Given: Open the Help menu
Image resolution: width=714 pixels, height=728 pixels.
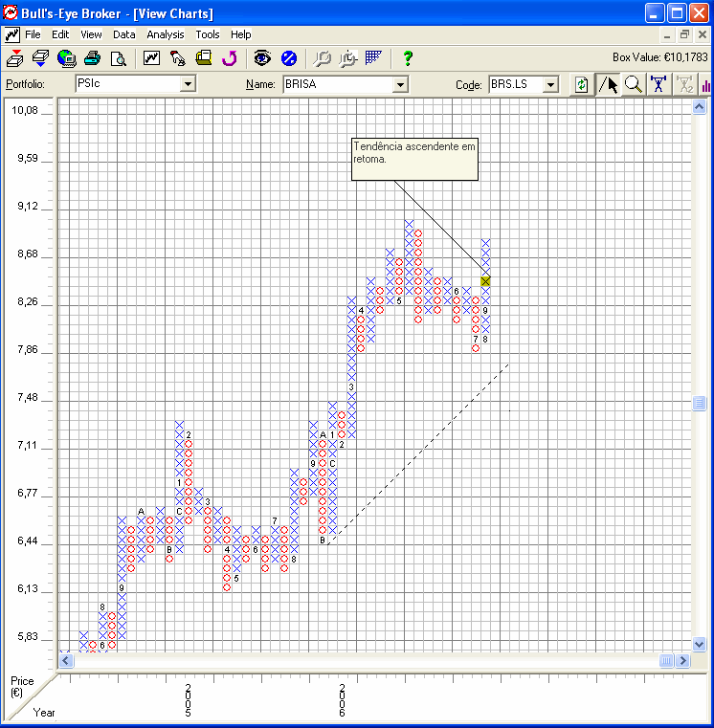Looking at the screenshot, I should pos(240,34).
